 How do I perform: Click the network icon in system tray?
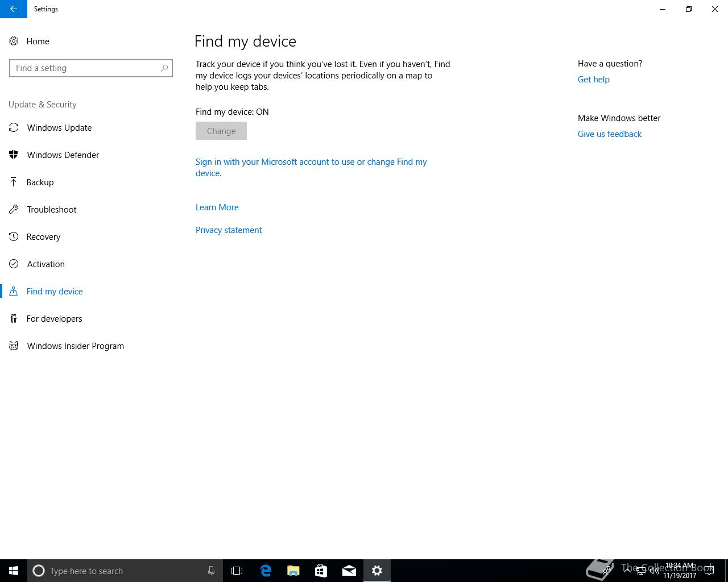[x=641, y=571]
